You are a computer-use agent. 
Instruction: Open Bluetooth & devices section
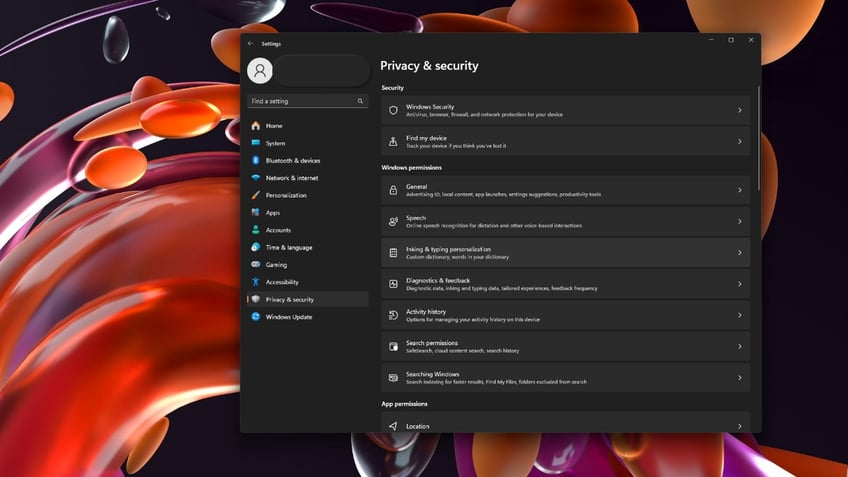click(308, 160)
